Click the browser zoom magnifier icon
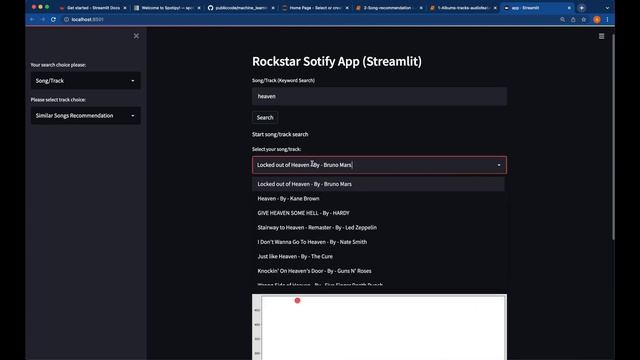 [x=562, y=19]
